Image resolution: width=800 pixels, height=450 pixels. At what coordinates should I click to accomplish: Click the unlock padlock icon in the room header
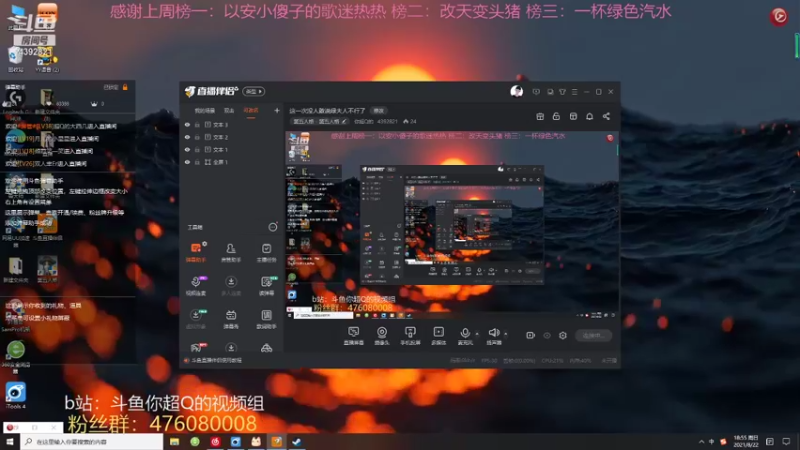click(556, 116)
